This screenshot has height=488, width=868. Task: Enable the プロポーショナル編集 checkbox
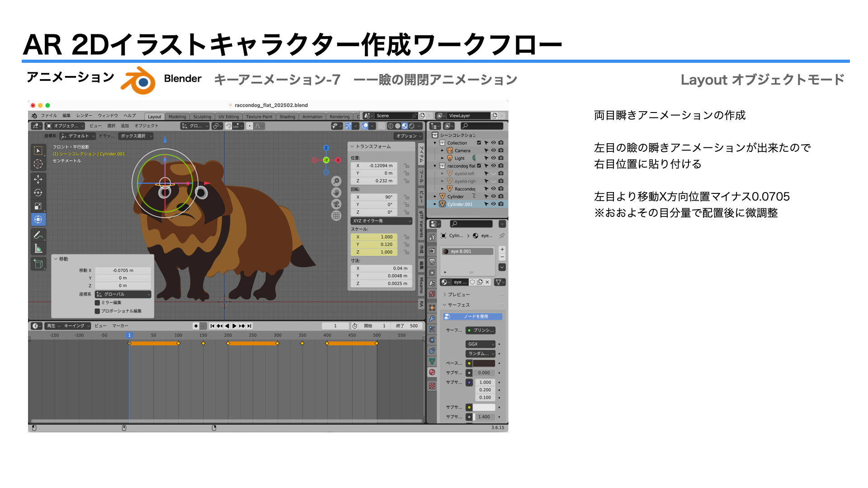(x=97, y=311)
